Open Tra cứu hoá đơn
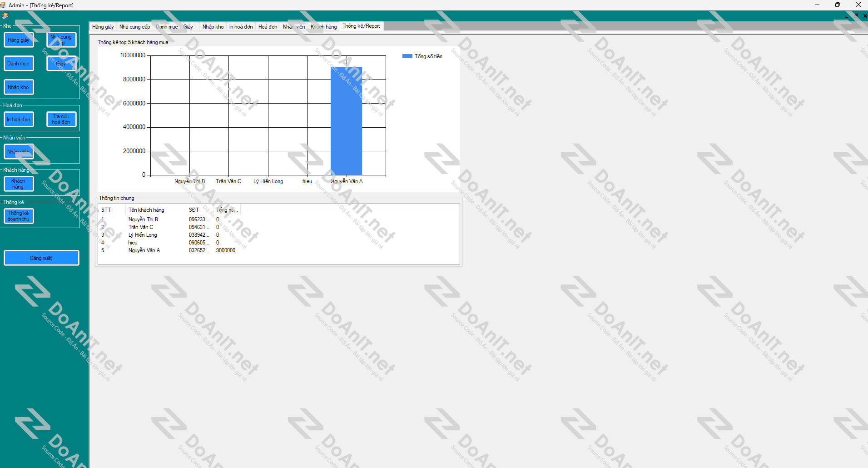Viewport: 868px width, 468px height. (61, 119)
